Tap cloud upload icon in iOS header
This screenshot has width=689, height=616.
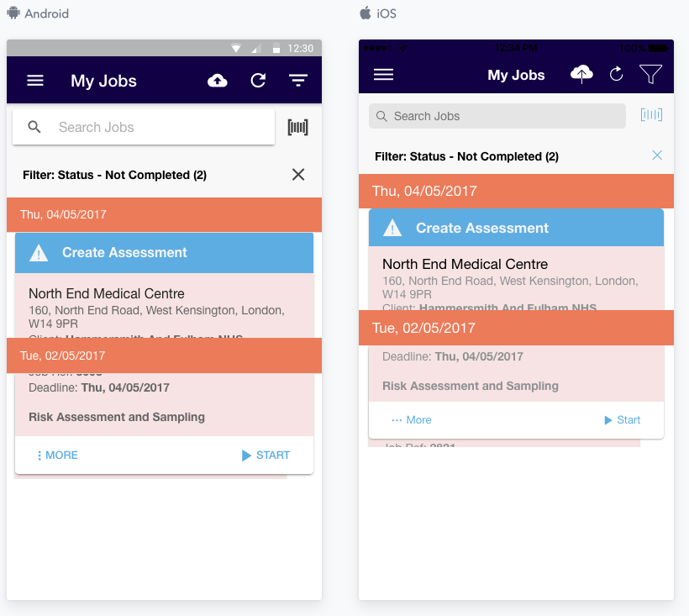pos(581,75)
